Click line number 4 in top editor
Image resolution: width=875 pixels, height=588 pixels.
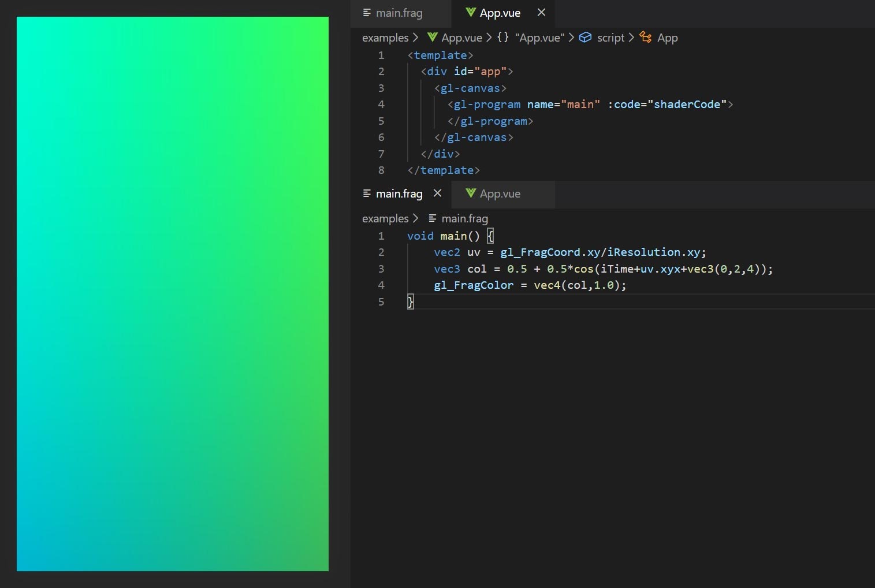pos(381,104)
